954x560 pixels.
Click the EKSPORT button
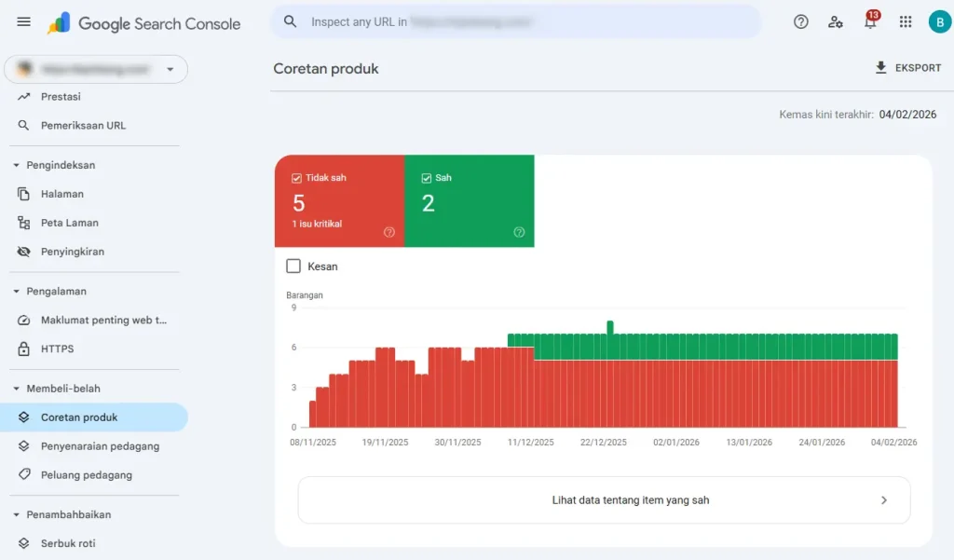tap(907, 68)
